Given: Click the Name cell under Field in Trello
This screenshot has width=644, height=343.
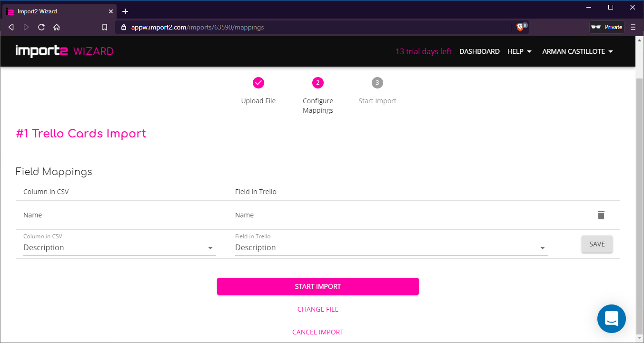Looking at the screenshot, I should point(244,215).
